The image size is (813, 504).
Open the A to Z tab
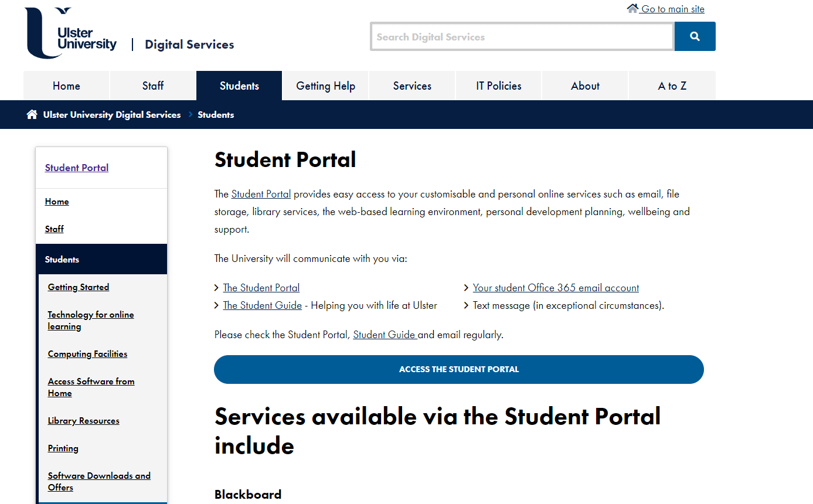[x=672, y=86]
